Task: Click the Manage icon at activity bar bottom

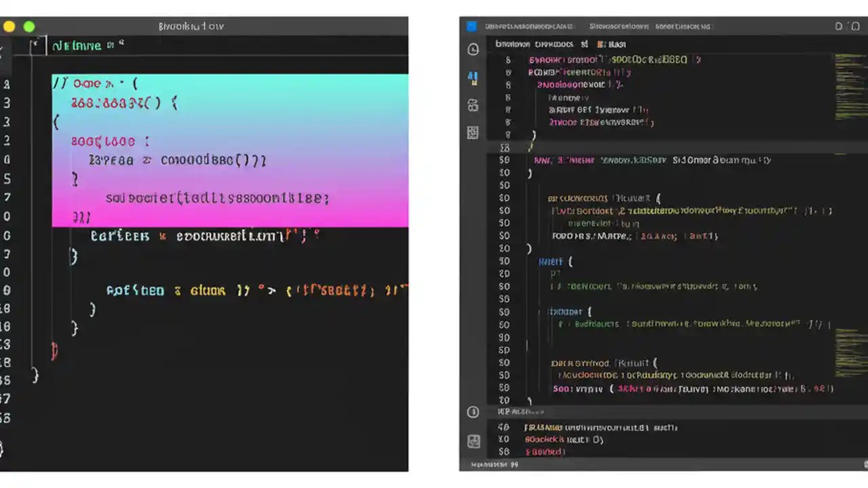Action: click(473, 441)
